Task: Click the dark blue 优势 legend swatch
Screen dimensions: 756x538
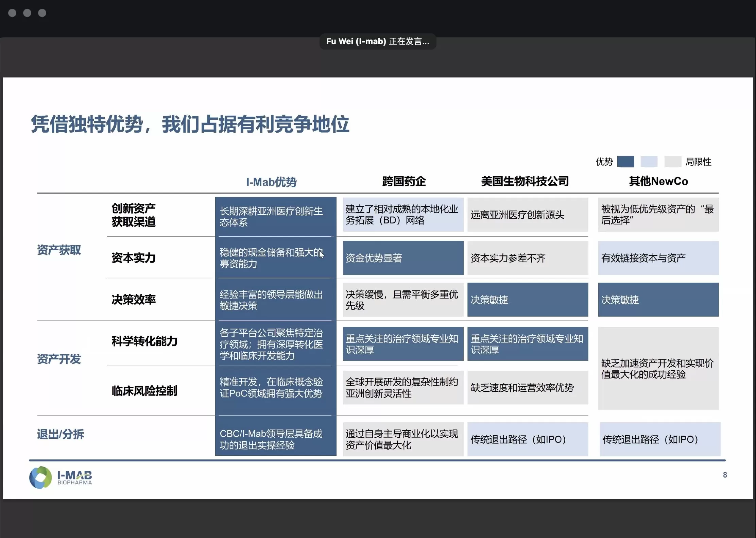Action: (x=625, y=162)
